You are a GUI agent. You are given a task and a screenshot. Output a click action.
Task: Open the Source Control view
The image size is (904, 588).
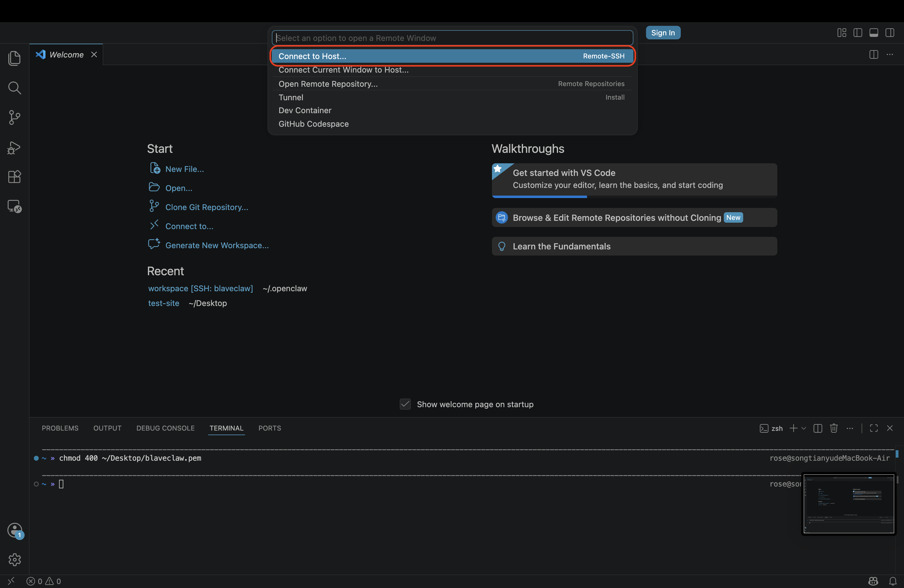coord(14,117)
